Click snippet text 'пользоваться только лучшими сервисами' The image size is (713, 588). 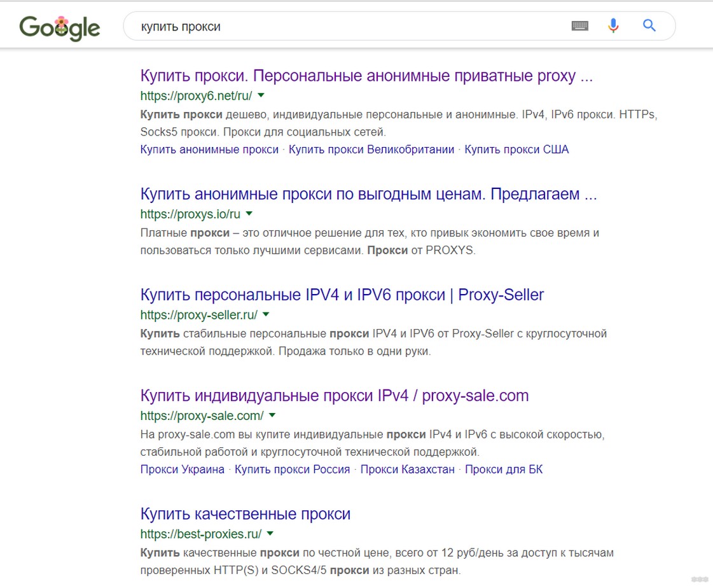pos(251,251)
